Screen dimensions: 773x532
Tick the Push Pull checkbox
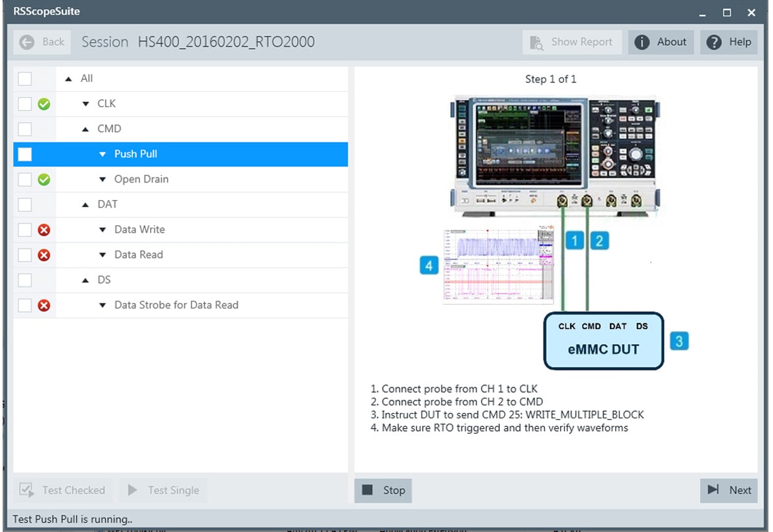pos(25,154)
